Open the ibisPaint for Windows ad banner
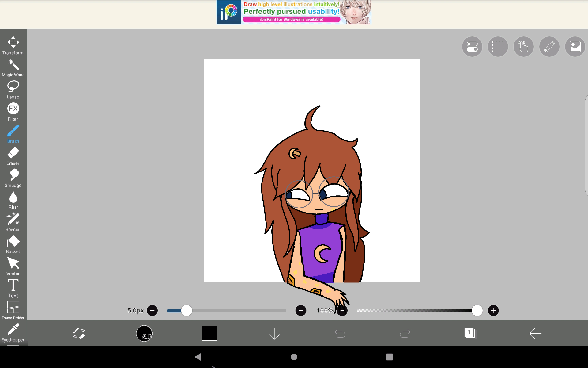 click(294, 12)
